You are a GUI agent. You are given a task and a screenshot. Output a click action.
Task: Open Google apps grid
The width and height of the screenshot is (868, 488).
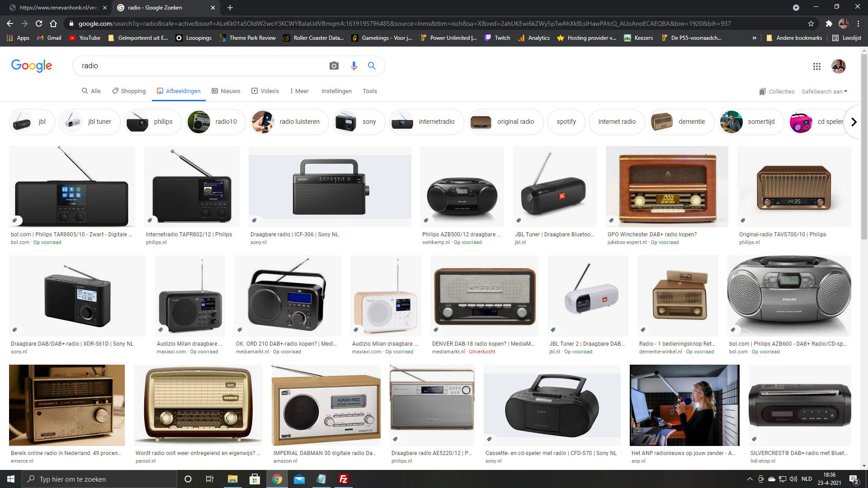tap(816, 66)
